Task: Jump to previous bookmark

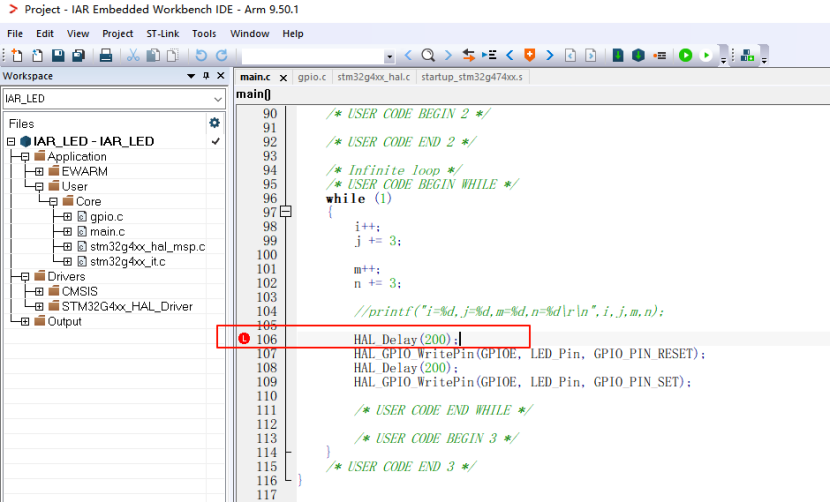Action: tap(510, 55)
